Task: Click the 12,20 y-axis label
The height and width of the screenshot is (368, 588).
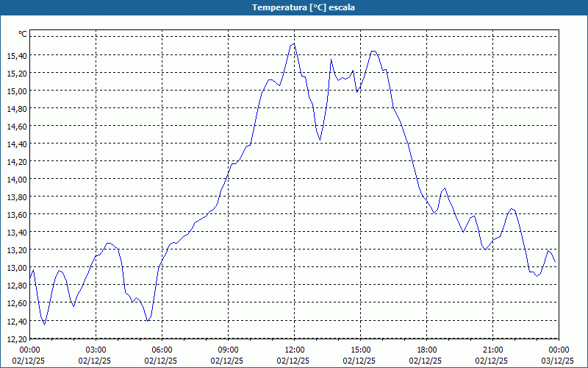Action: tap(16, 339)
